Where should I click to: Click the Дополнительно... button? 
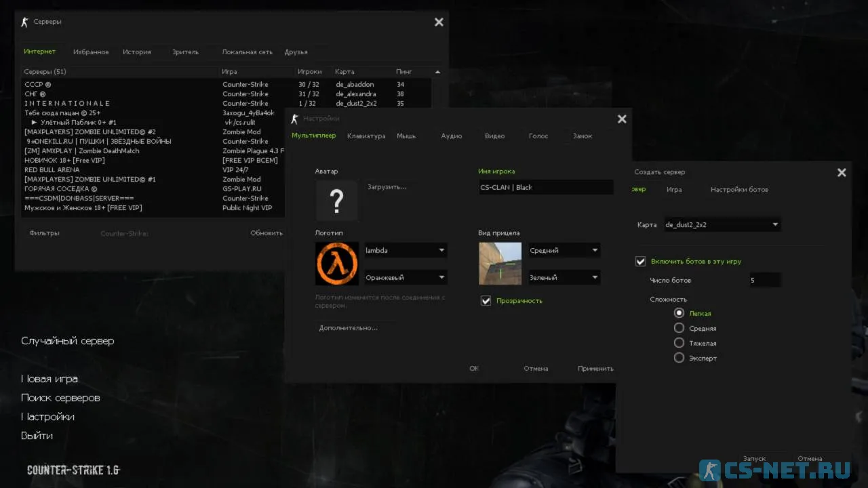click(349, 328)
